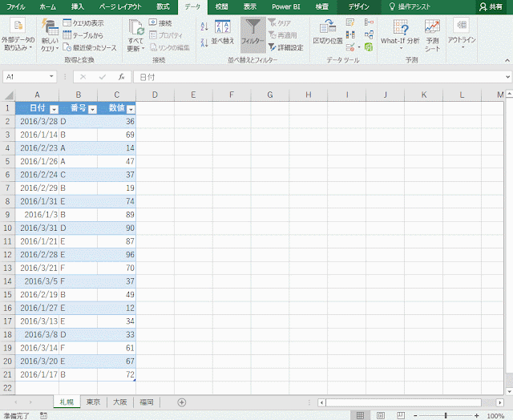
Task: Click the Flash Fill icon
Action: pyautogui.click(x=350, y=22)
